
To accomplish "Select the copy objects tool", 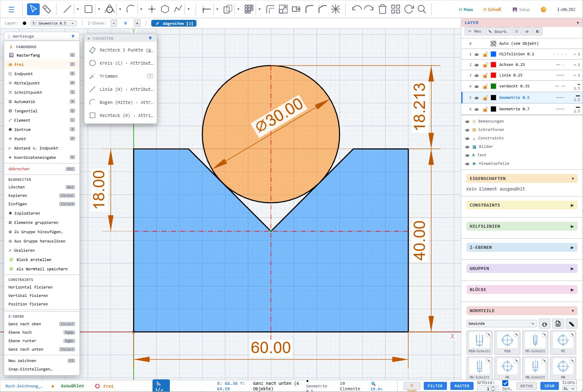I will [x=228, y=9].
